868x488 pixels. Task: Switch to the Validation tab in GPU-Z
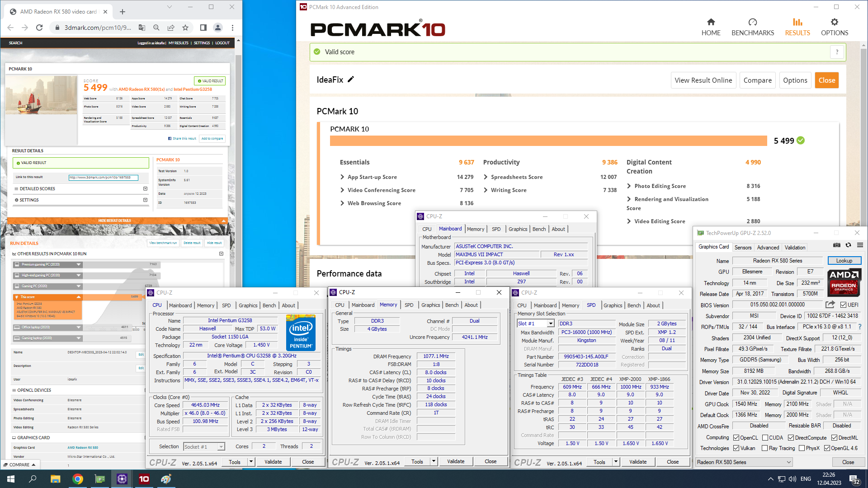pyautogui.click(x=795, y=248)
